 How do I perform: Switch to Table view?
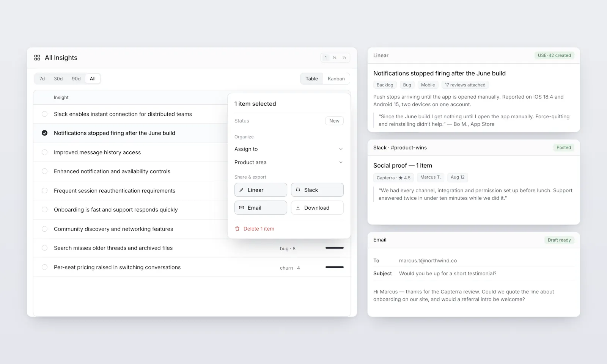click(x=311, y=79)
